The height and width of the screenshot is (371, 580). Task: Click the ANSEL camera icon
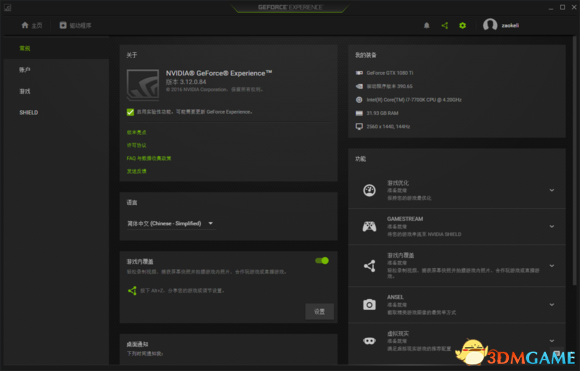tap(369, 304)
